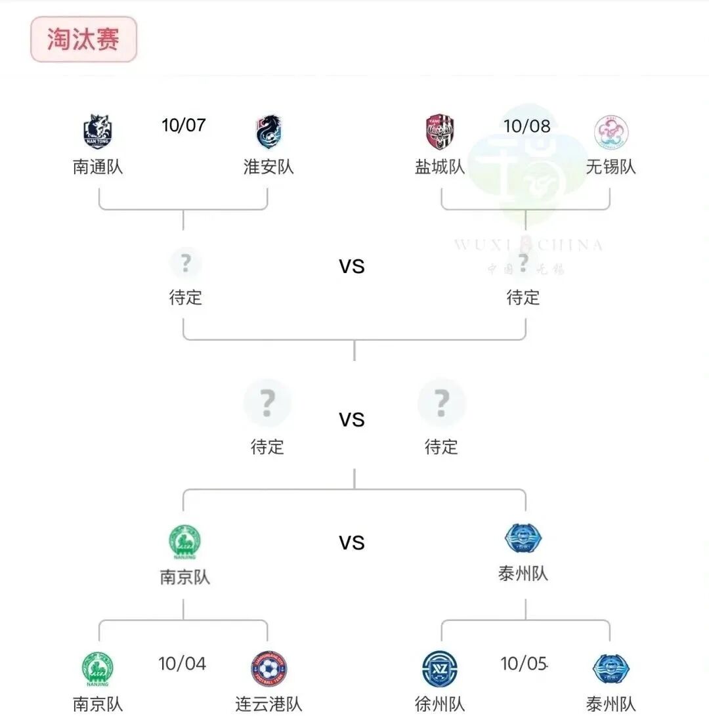This screenshot has width=709, height=728.
Task: Open the 10/08 match date
Action: click(526, 125)
